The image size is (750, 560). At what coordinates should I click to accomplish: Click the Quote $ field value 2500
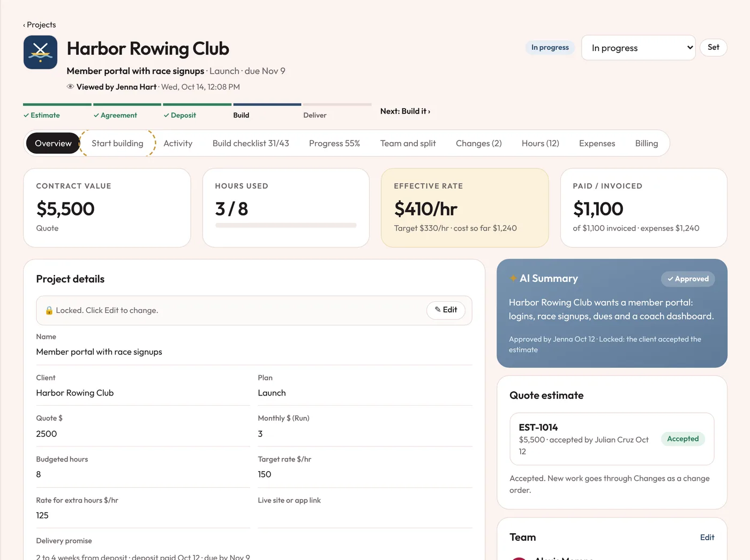coord(143,434)
